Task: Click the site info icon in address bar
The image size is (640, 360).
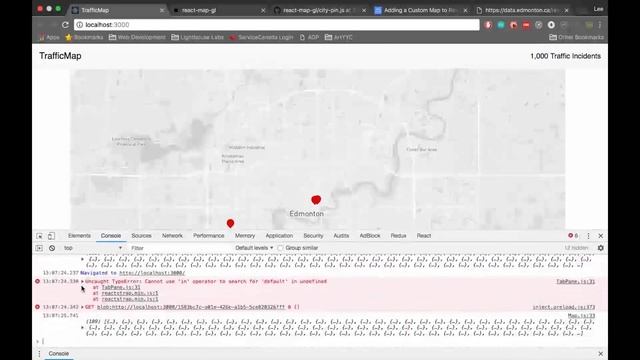Action: tap(80, 25)
